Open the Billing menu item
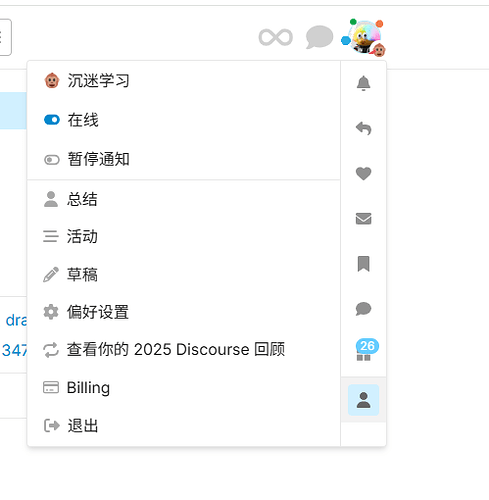 pyautogui.click(x=184, y=388)
